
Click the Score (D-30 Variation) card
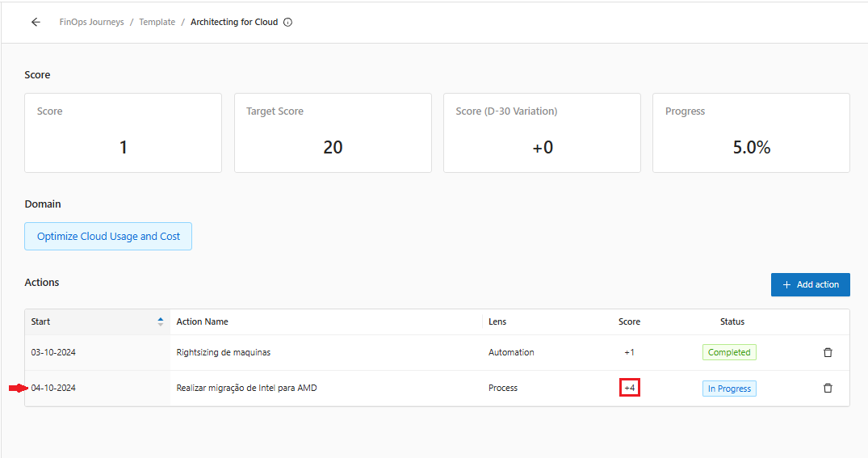542,133
